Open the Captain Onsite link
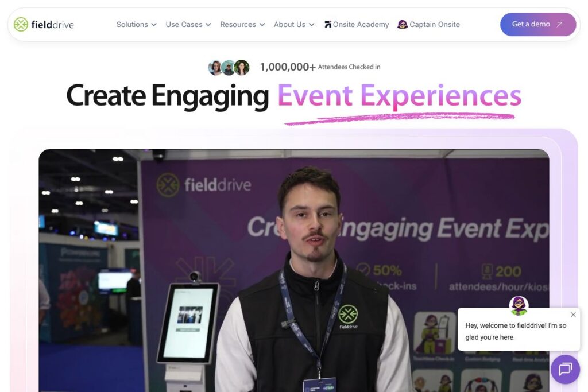 (434, 25)
